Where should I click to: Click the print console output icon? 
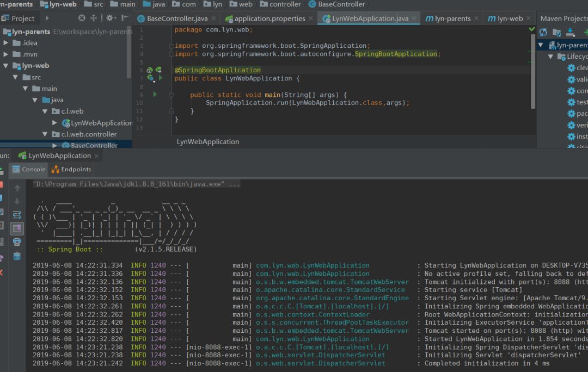coord(17,242)
